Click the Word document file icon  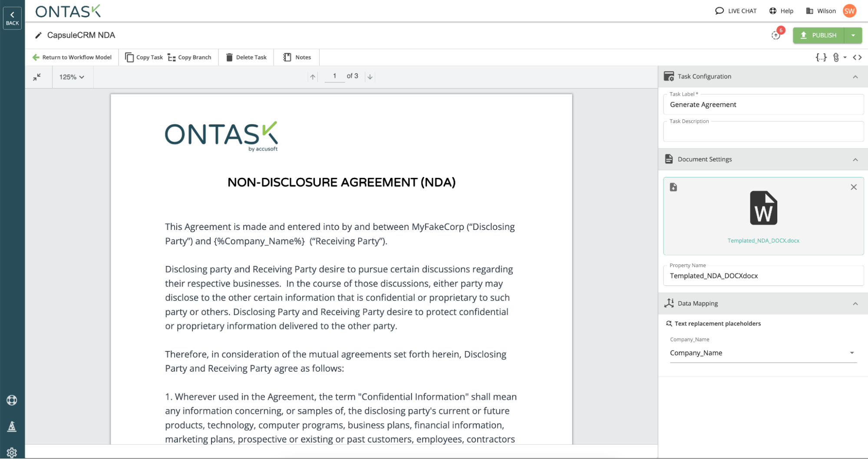[x=763, y=208]
